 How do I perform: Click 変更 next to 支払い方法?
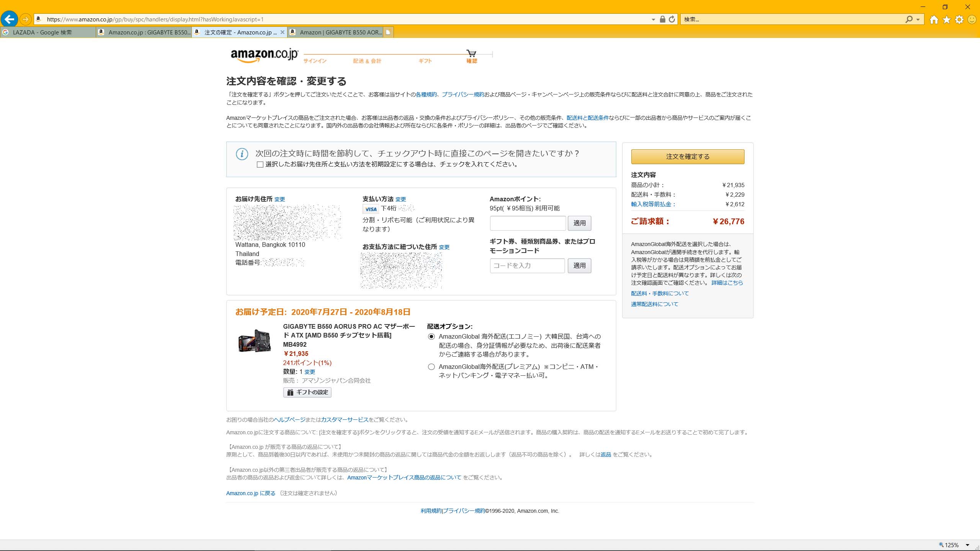400,199
